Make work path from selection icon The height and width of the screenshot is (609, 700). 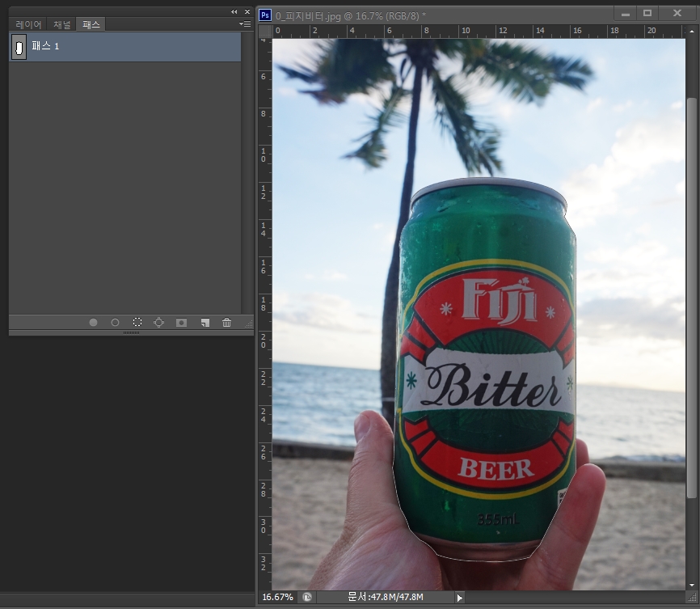159,322
